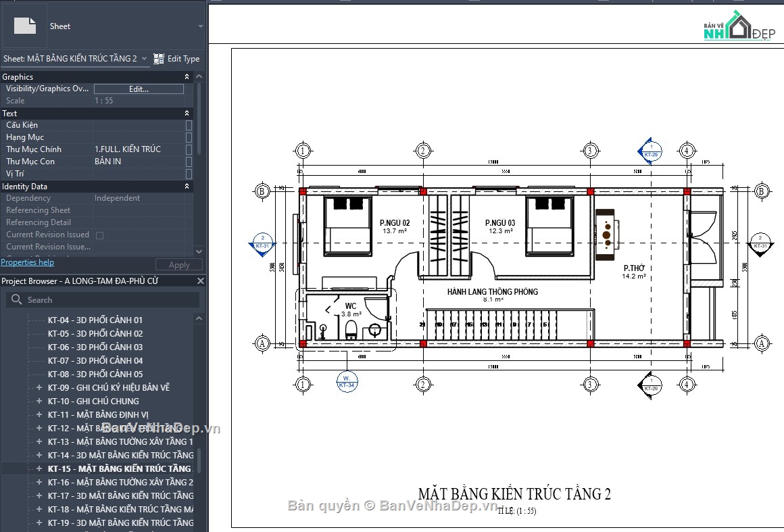Image resolution: width=784 pixels, height=532 pixels.
Task: Click the Visibility/Graphics Edit... button
Action: 139,89
